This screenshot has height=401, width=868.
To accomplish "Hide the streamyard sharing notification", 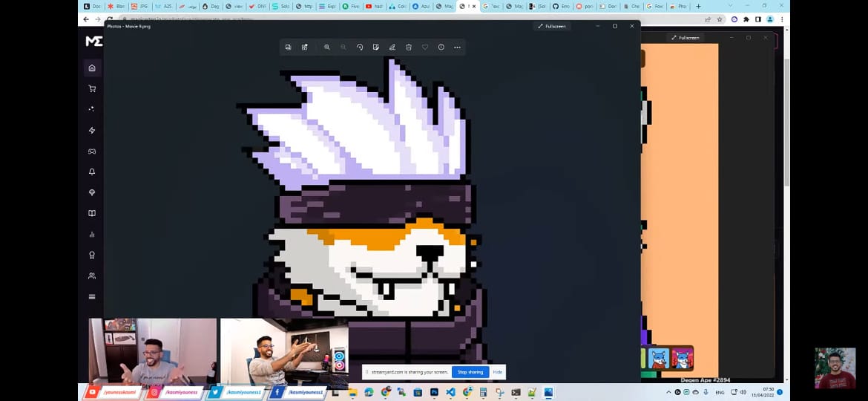I will [497, 371].
